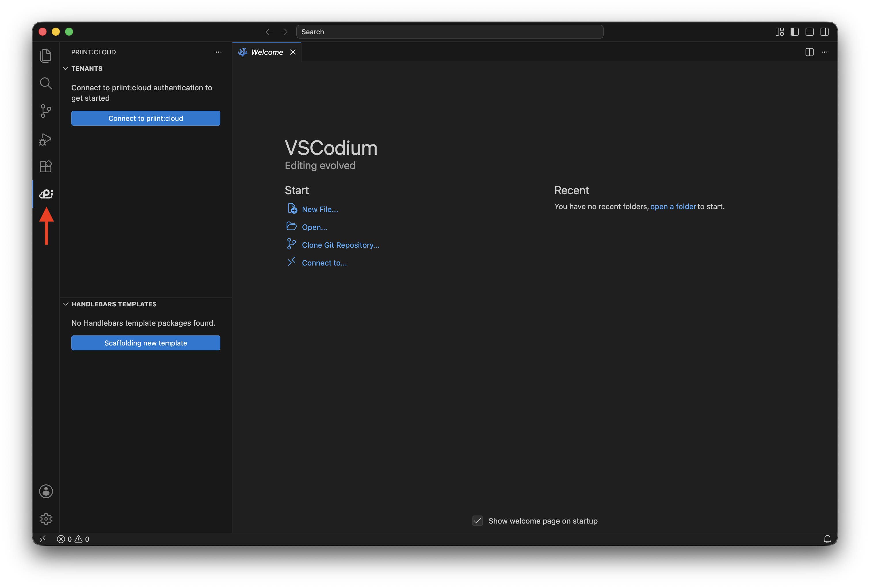Open the Extensions view
Screen dimensions: 870x588
(46, 166)
